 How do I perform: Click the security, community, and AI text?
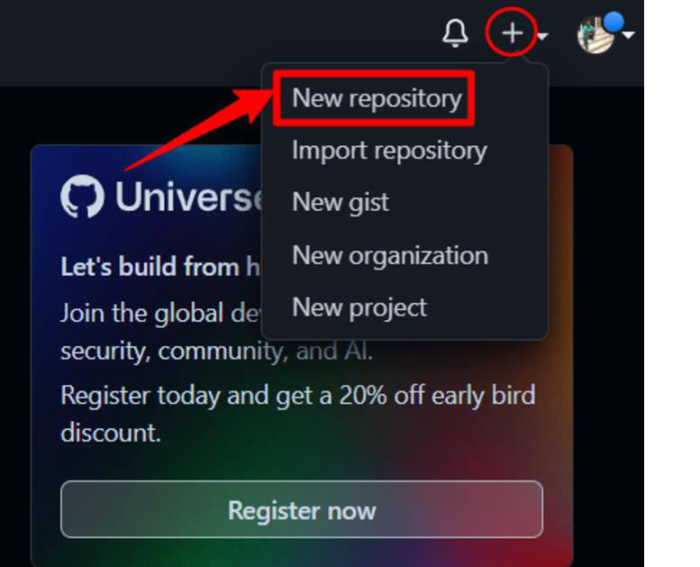tap(217, 351)
